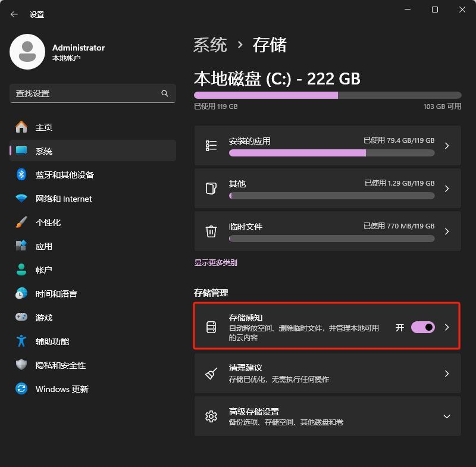Click the search magnifier icon
476x467 pixels.
point(165,93)
